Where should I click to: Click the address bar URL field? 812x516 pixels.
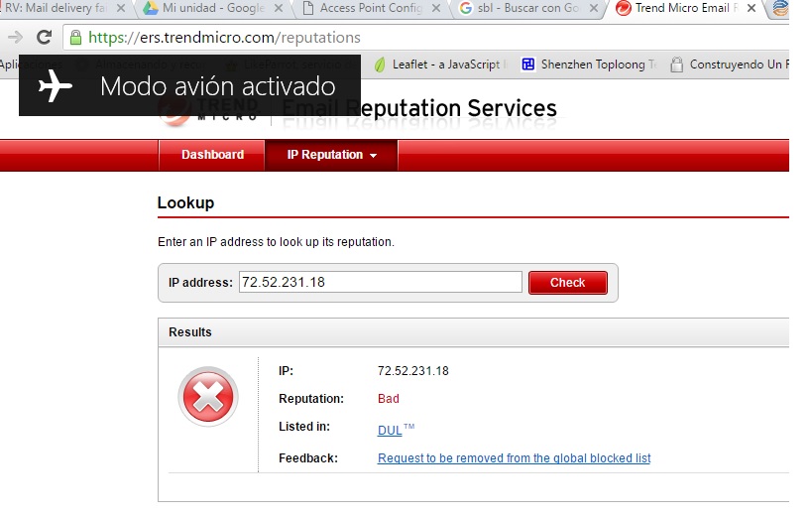tap(424, 38)
